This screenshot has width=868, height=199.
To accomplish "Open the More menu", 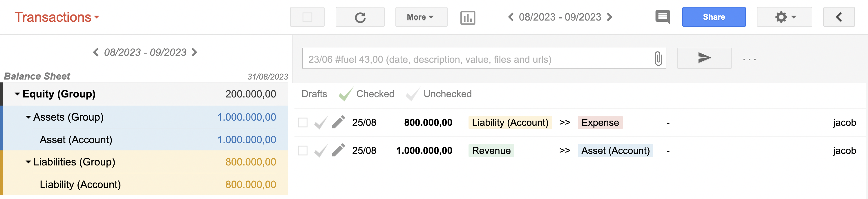I will (421, 17).
